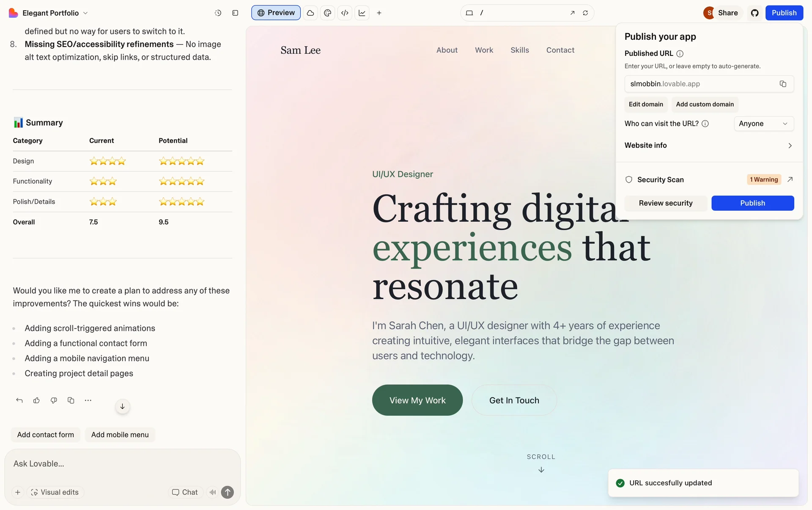Screen dimensions: 812x510
Task: Switch to Preview tab
Action: (x=276, y=13)
